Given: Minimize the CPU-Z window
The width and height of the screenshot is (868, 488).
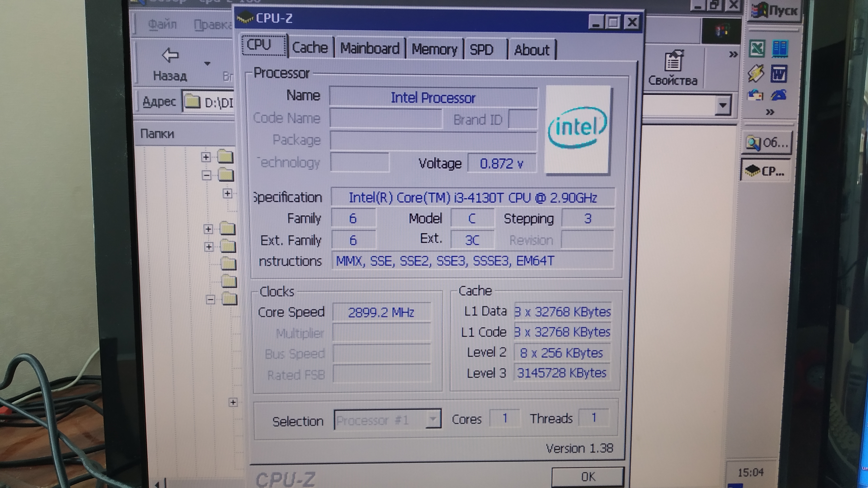Looking at the screenshot, I should pos(596,23).
